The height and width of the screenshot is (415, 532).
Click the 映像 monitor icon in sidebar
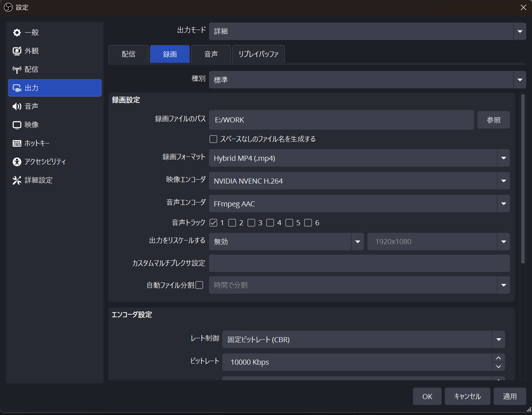[17, 125]
